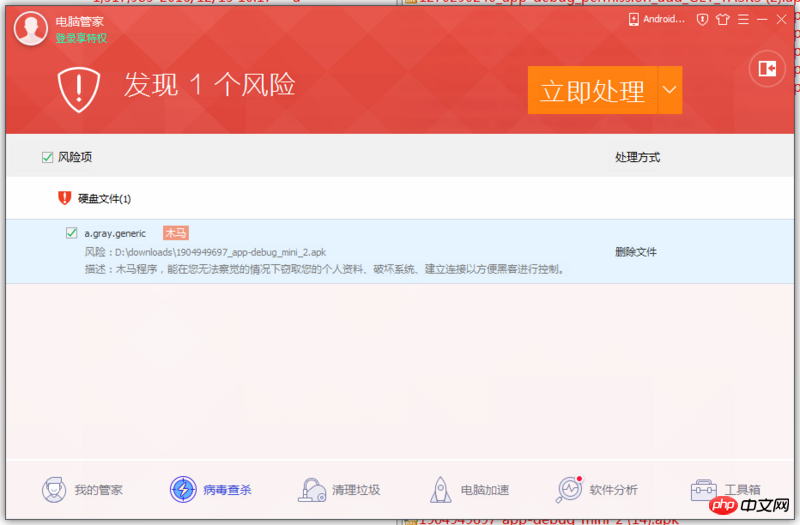Switch to the 软件分析 tab
The height and width of the screenshot is (525, 800).
[x=596, y=490]
